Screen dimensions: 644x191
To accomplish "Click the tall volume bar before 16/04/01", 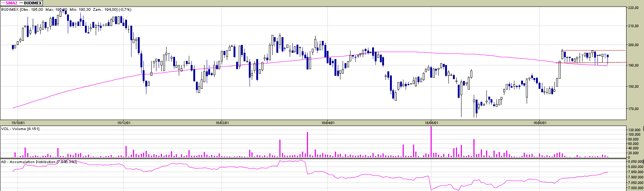I will point(307,144).
